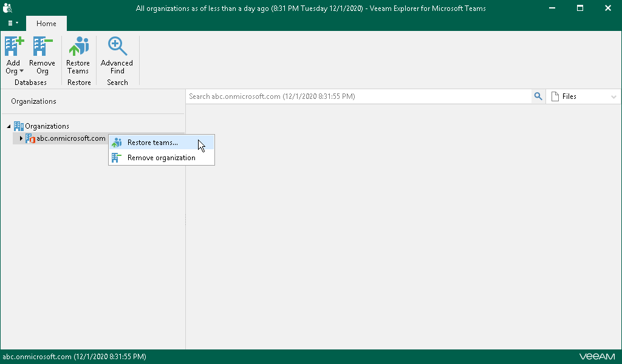
Task: Click the Organizations tree root icon
Action: pyautogui.click(x=19, y=126)
